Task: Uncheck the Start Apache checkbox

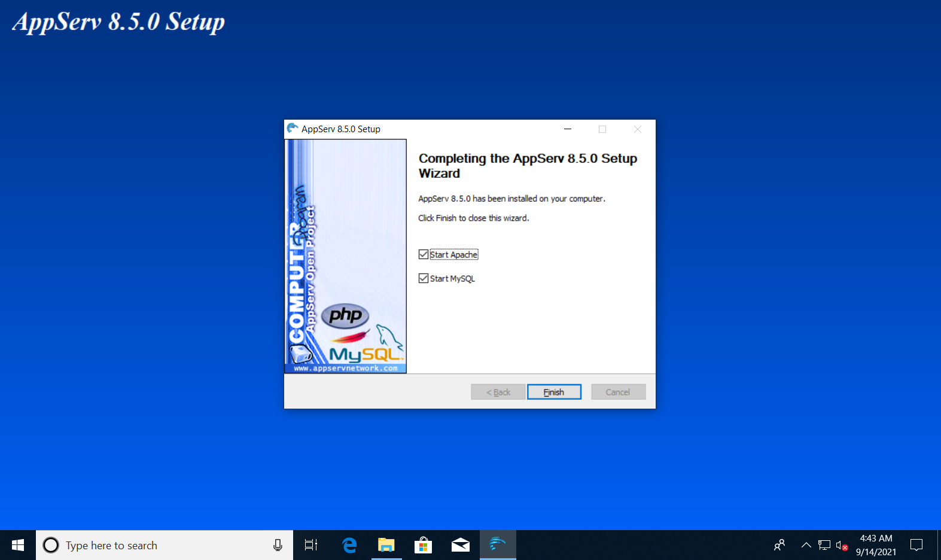Action: 424,254
